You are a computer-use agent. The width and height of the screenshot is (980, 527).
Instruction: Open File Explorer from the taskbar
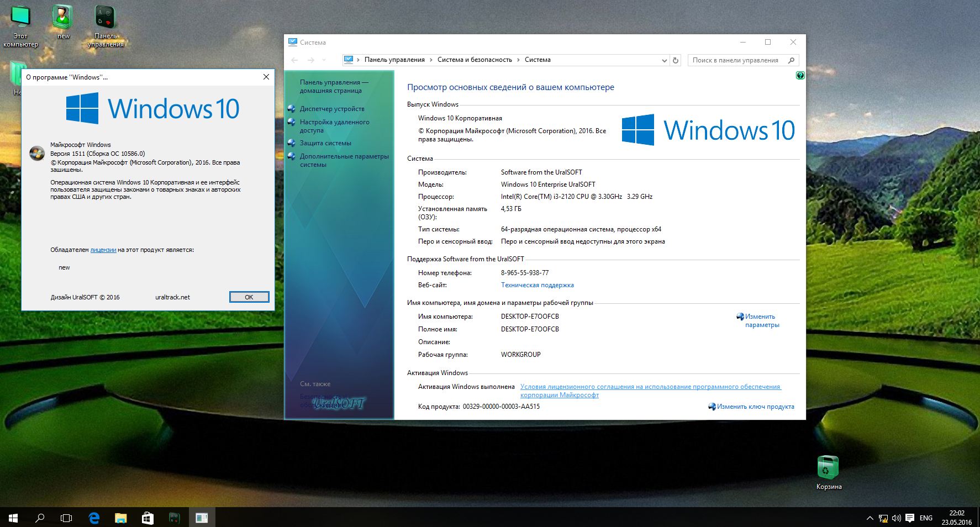tap(120, 518)
